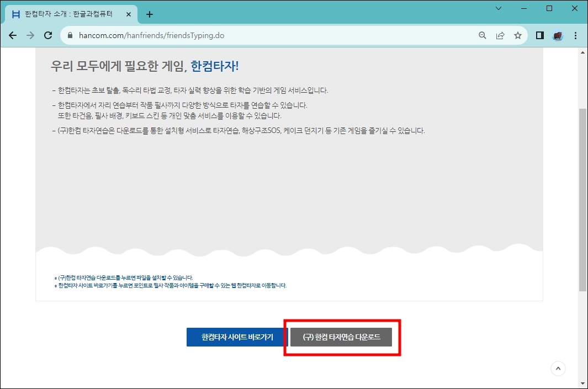Click the vertical scrollbar thumb

582,199
